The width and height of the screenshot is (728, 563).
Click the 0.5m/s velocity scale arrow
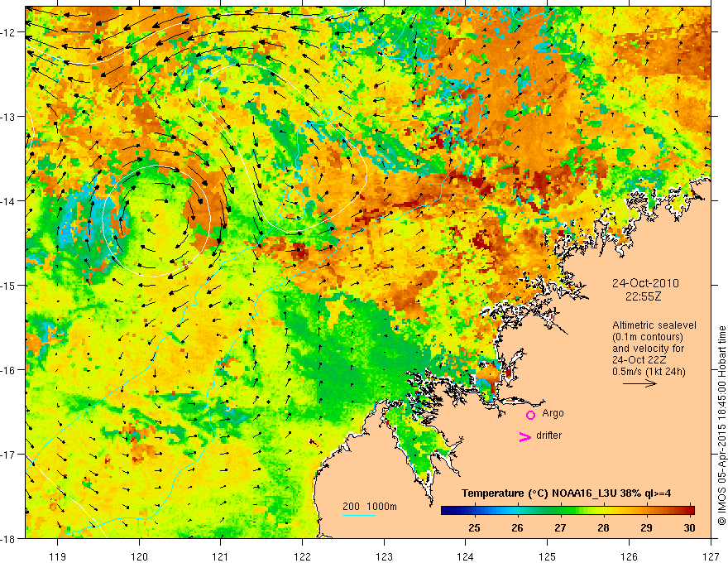tap(639, 383)
